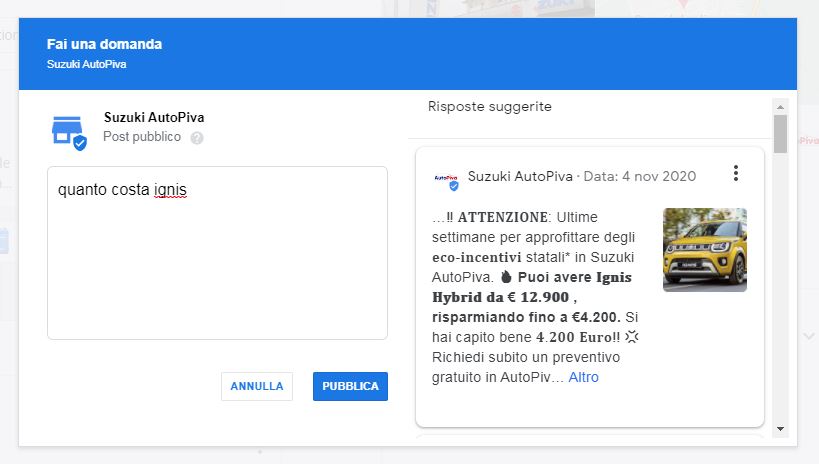Screen dimensions: 819x464
Task: Click inside the question text field
Action: coord(217,260)
